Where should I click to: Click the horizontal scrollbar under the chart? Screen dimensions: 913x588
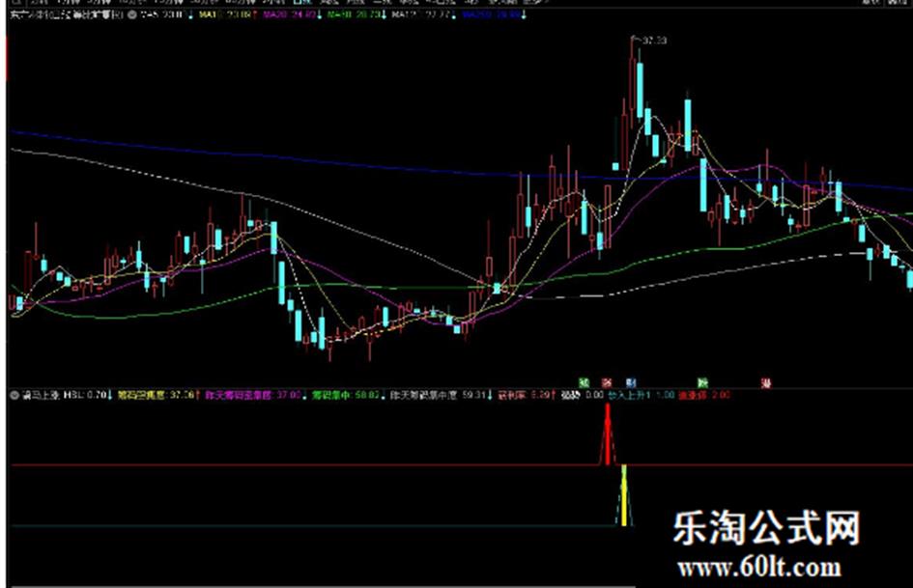point(323,586)
